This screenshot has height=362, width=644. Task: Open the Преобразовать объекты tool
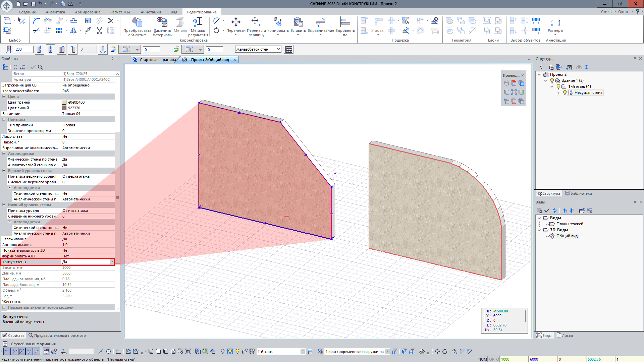[137, 22]
